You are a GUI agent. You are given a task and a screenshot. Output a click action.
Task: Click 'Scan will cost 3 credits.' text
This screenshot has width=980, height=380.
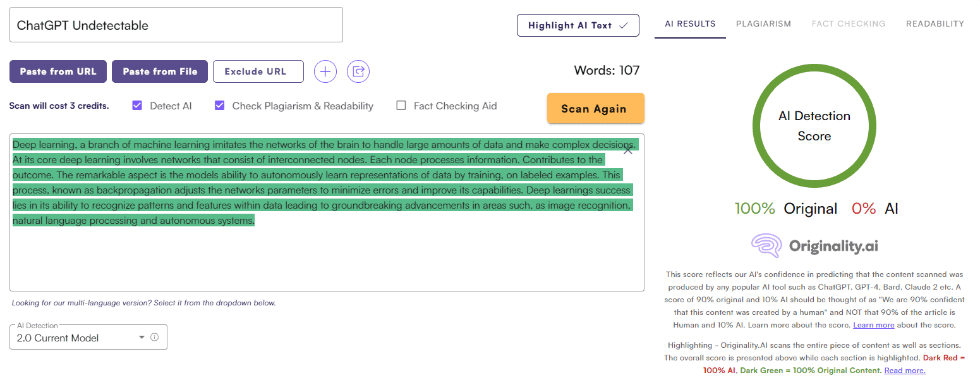click(59, 106)
